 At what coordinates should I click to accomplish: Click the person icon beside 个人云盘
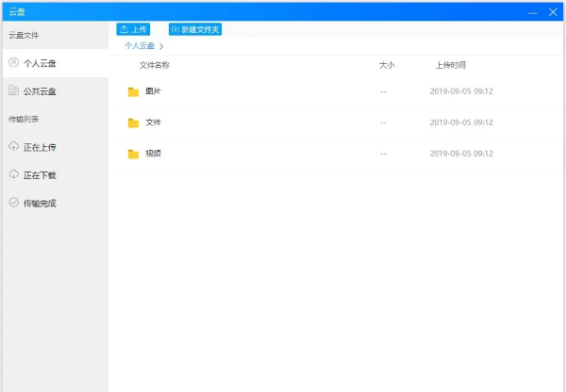[14, 62]
